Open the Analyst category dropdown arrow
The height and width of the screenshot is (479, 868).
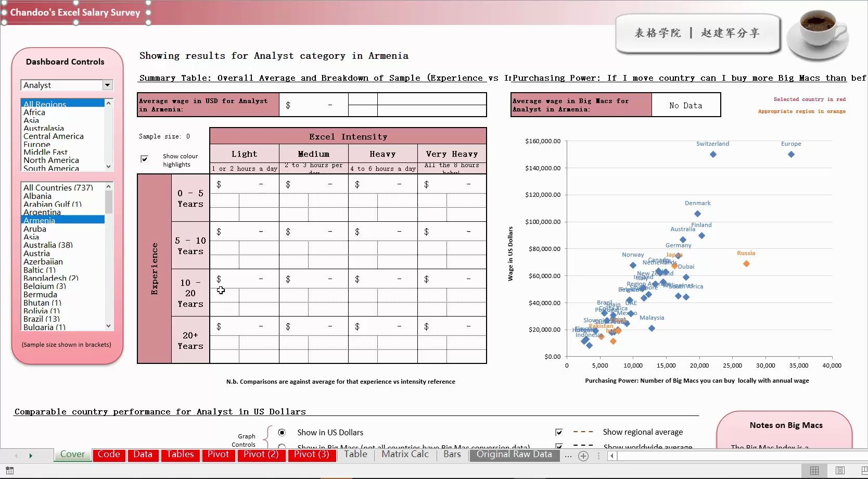coord(108,85)
